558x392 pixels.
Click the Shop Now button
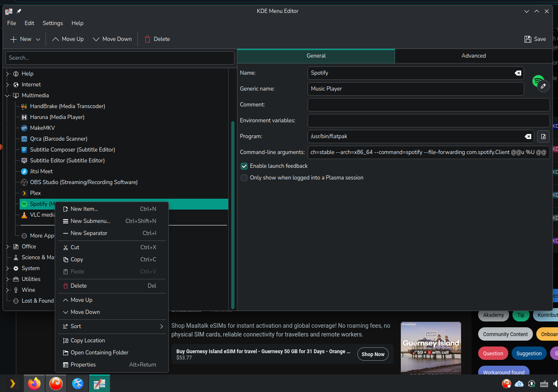[x=373, y=354]
